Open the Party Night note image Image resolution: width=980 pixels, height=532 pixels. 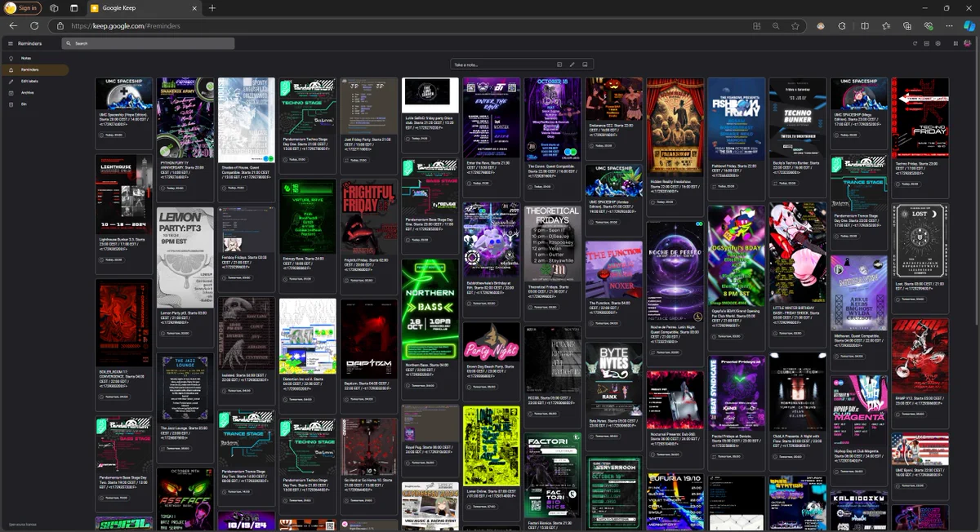(492, 342)
